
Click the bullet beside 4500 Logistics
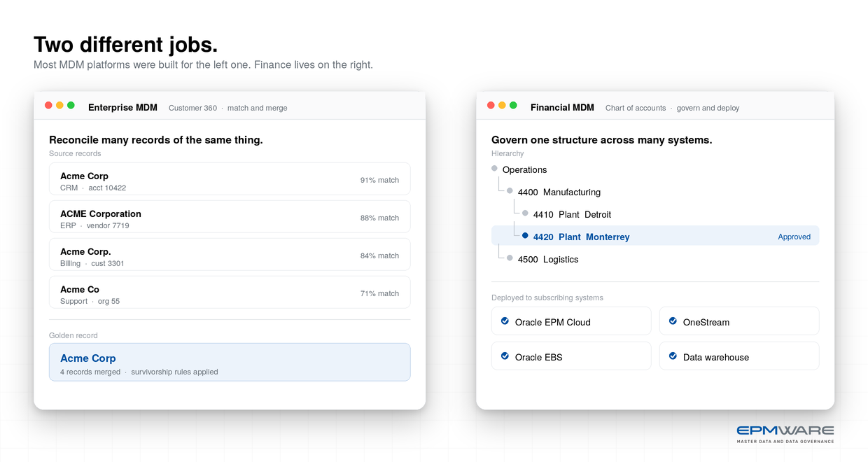pos(510,258)
